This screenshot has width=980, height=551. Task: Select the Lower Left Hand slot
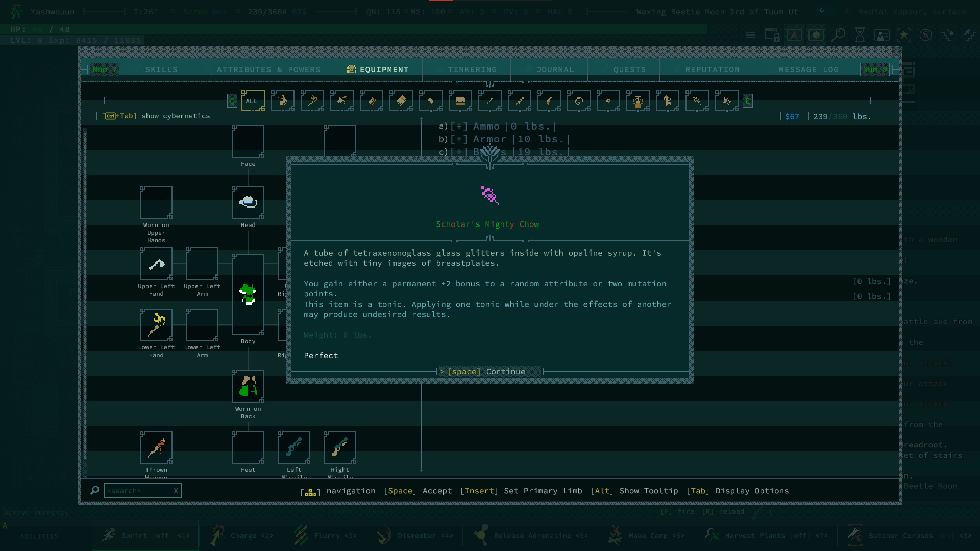tap(156, 325)
